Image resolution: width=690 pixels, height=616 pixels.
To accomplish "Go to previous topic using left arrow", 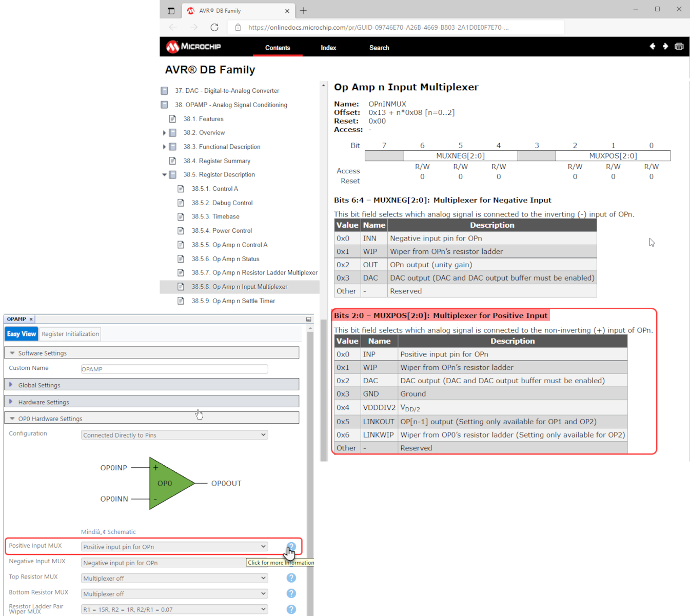I will [652, 47].
